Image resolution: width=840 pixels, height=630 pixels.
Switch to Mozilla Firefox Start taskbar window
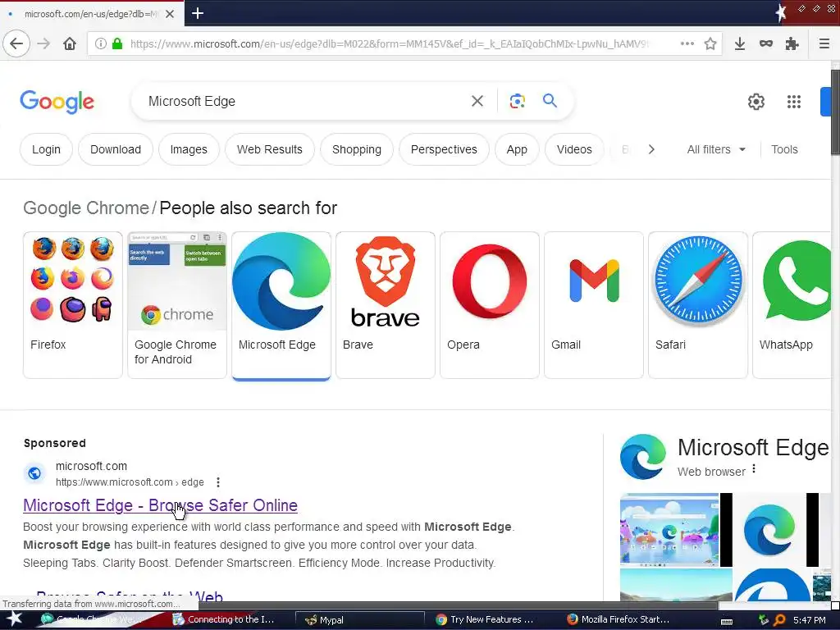point(619,620)
